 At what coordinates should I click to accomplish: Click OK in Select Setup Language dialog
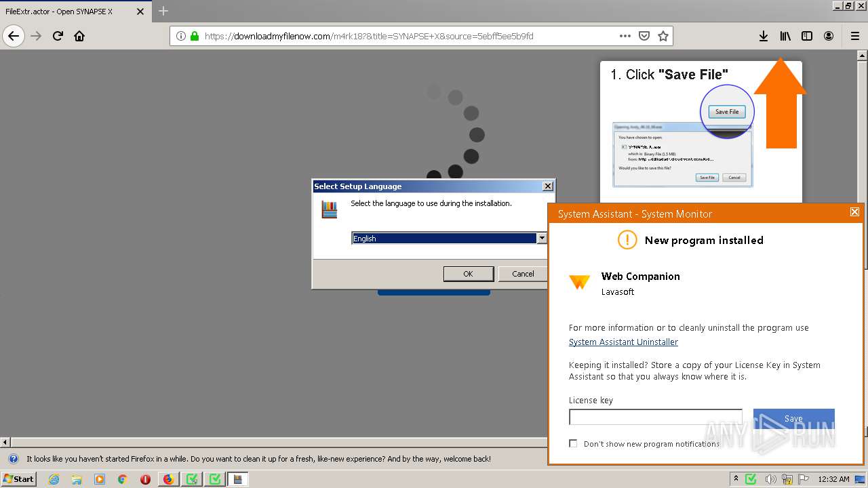tap(468, 274)
